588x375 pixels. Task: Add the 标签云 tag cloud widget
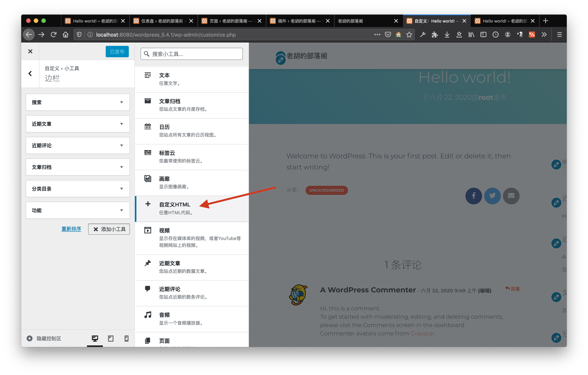(192, 157)
